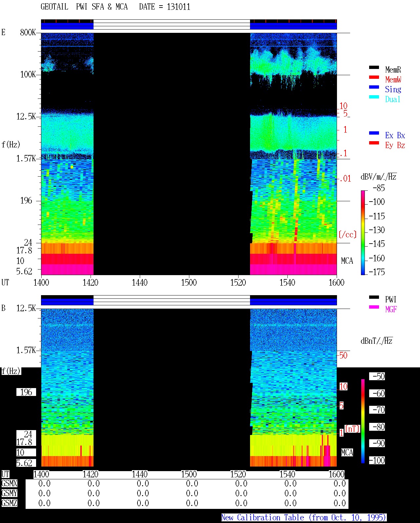The height and width of the screenshot is (523, 420).
Task: Click the GEOTAIL PWI SFA & MCA title
Action: tap(84, 7)
